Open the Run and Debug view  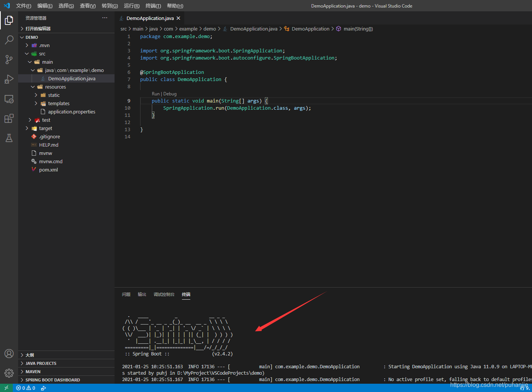point(9,79)
